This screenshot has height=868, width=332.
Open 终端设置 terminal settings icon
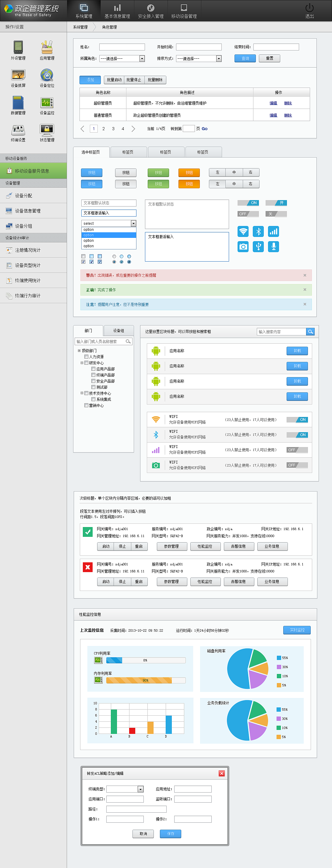tap(18, 130)
